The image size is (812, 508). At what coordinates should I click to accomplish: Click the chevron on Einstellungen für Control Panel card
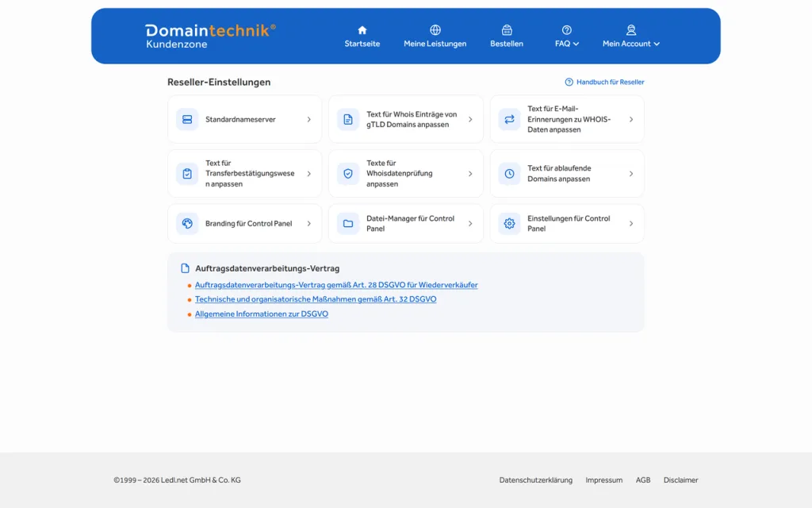[x=631, y=223]
